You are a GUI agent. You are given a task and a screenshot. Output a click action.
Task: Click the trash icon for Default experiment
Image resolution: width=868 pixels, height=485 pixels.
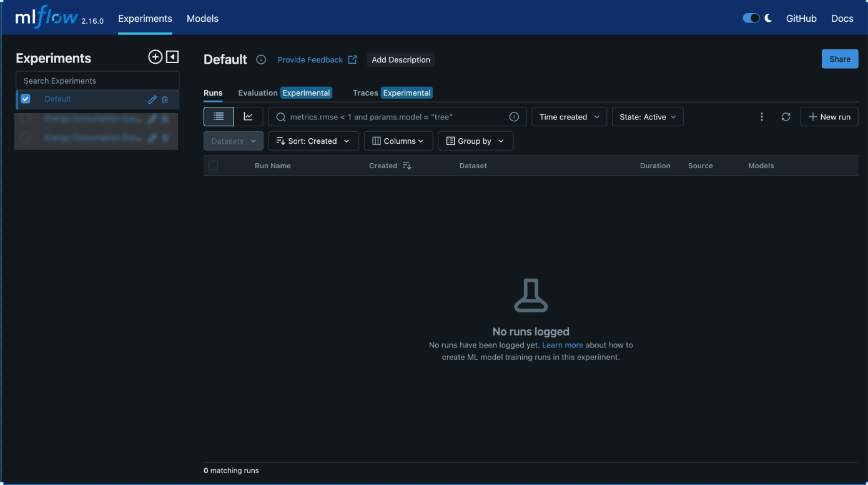pos(165,99)
